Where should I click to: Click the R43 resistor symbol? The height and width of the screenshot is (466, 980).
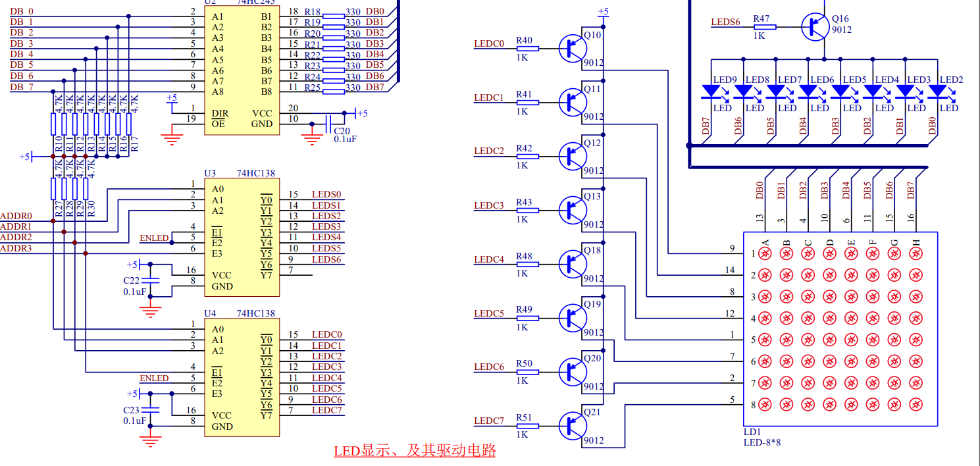click(x=528, y=210)
